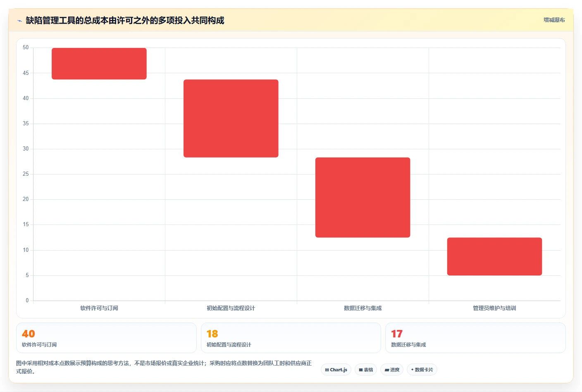This screenshot has height=392, width=582.
Task: Open the stat card showing 17
Action: [475, 338]
